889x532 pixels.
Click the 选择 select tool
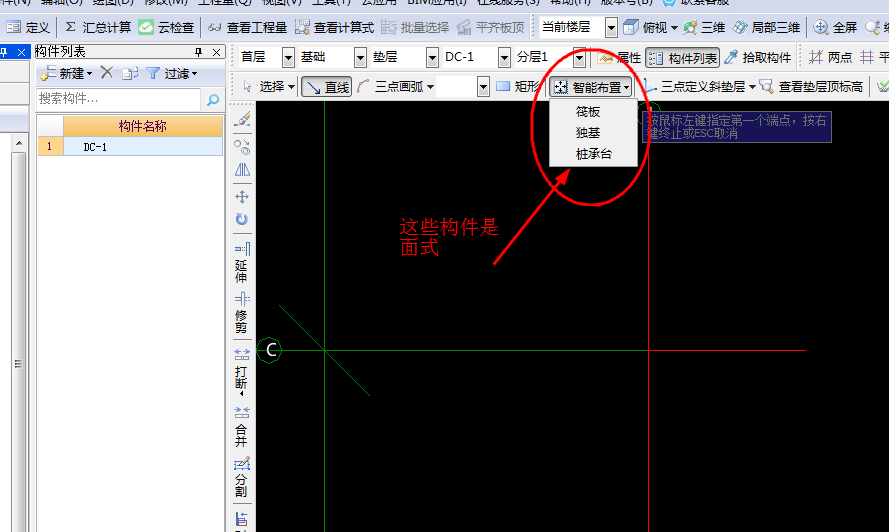pyautogui.click(x=269, y=87)
